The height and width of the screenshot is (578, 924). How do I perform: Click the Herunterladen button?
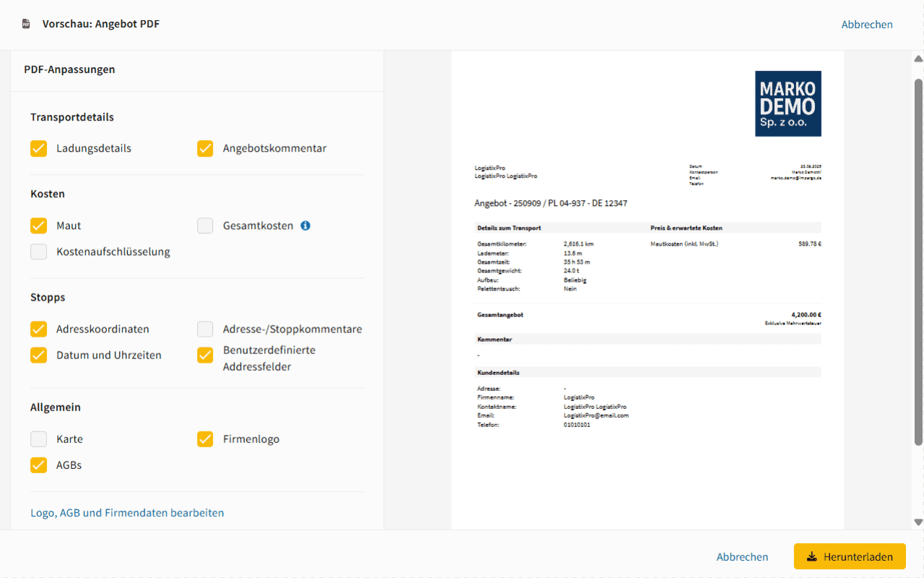[x=850, y=556]
